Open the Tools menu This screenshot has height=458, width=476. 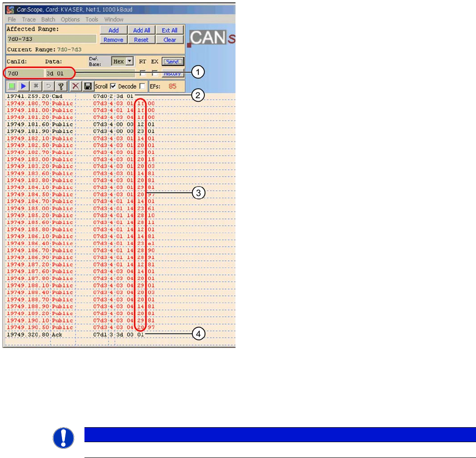coord(91,20)
